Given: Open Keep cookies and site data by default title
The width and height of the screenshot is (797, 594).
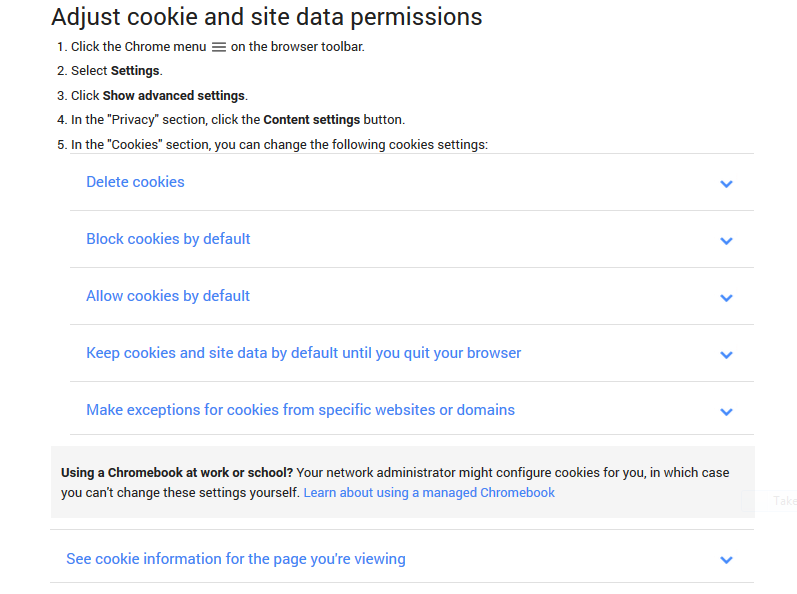Looking at the screenshot, I should coord(303,353).
